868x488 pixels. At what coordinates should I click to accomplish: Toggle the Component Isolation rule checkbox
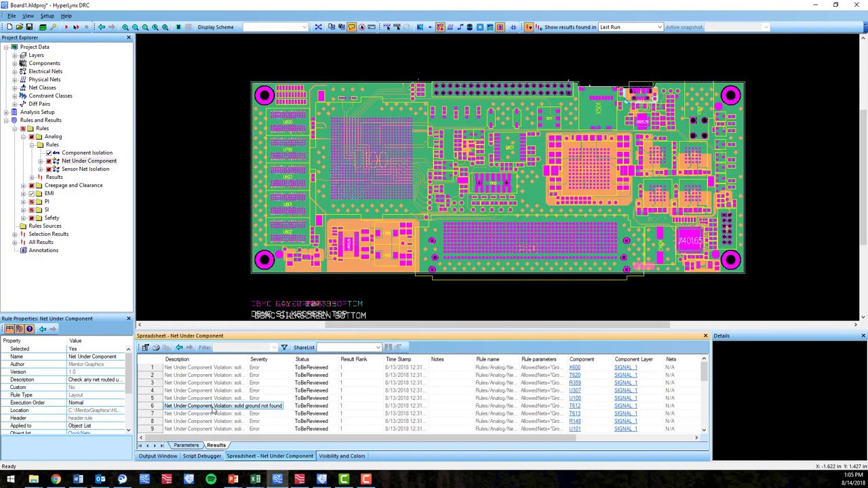(x=49, y=152)
